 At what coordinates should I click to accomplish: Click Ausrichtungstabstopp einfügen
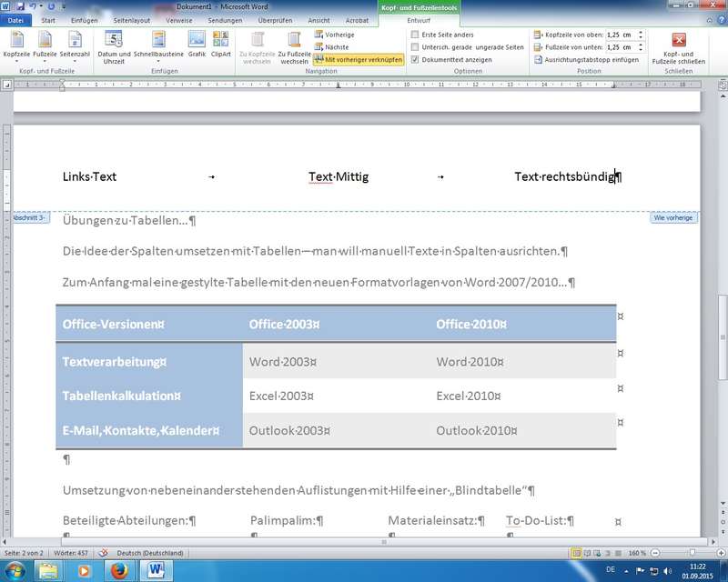pos(587,60)
